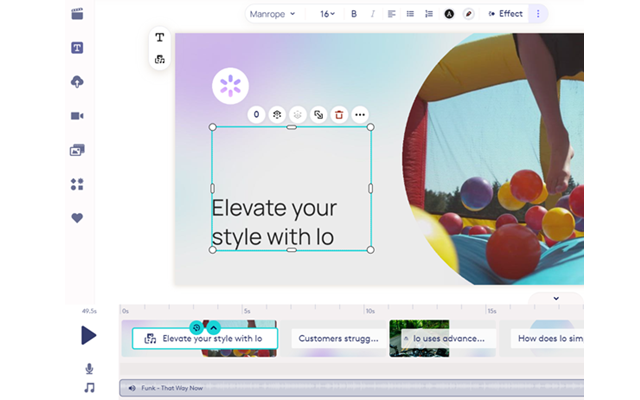
Task: Delete the selected text box with trash icon
Action: [x=339, y=115]
